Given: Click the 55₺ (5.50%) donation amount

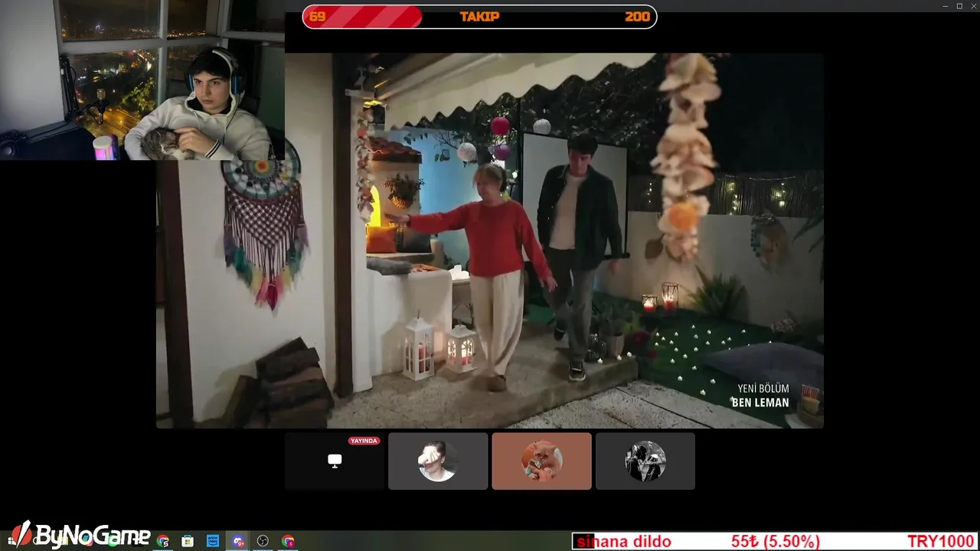Looking at the screenshot, I should [775, 542].
